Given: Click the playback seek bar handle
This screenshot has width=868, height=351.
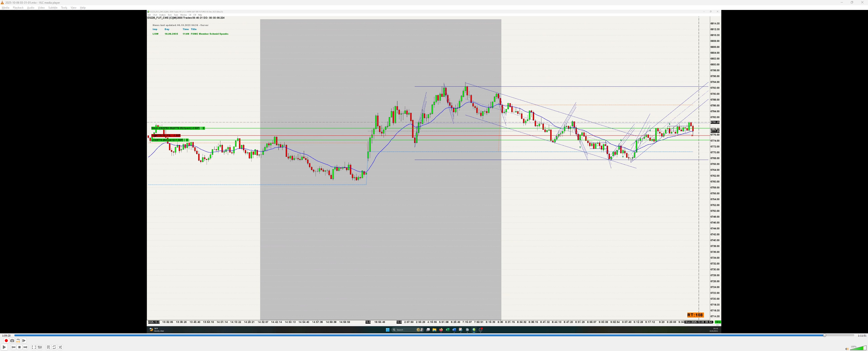Looking at the screenshot, I should (825, 335).
